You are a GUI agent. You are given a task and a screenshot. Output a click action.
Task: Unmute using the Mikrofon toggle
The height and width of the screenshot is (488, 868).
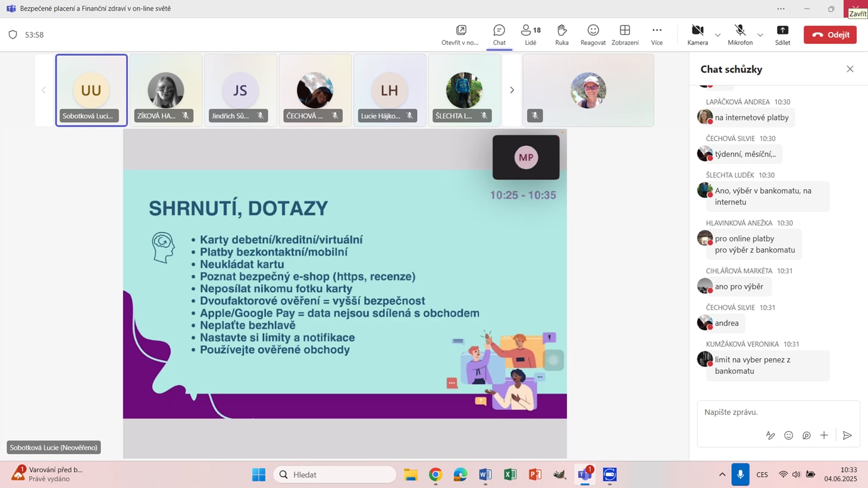click(739, 34)
